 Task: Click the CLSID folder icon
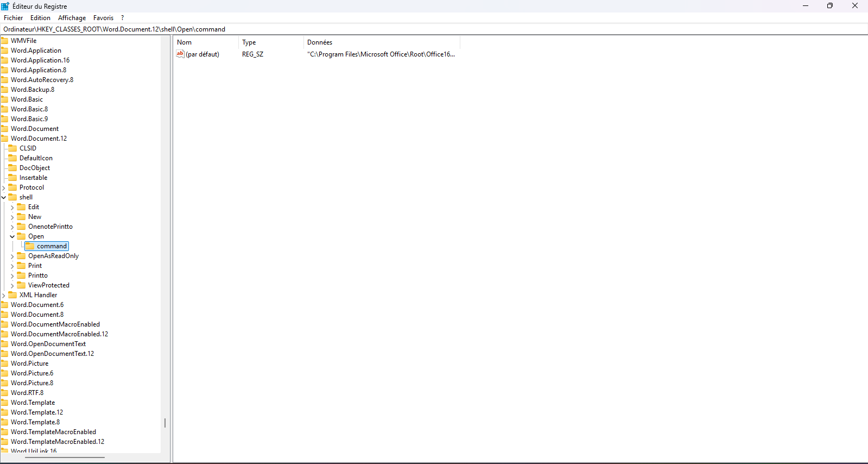(13, 148)
